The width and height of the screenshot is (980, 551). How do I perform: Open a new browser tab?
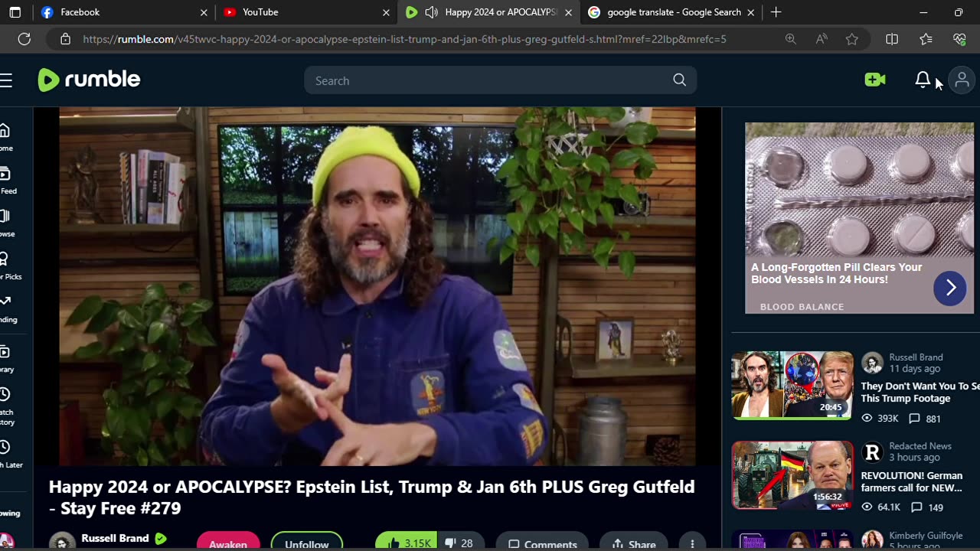pyautogui.click(x=776, y=12)
